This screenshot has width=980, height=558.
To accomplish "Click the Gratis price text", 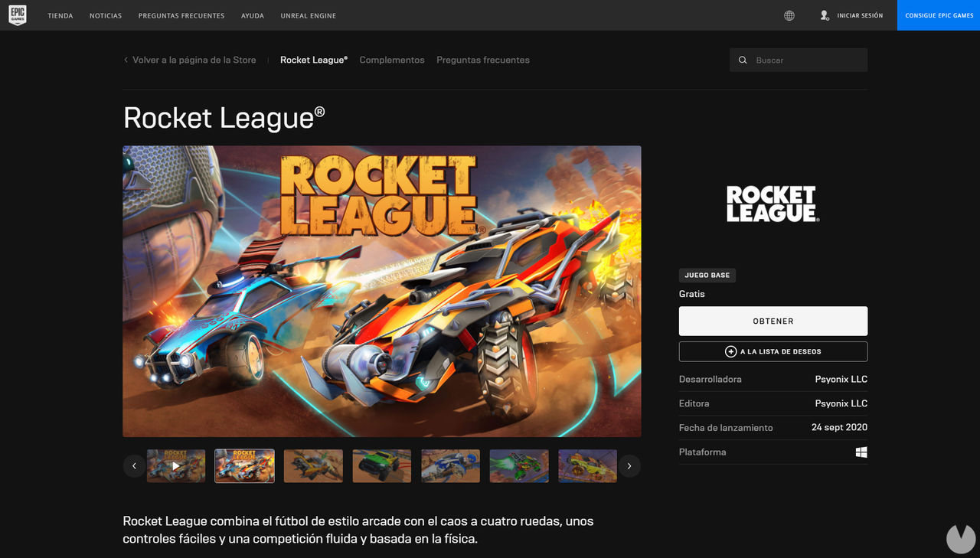I will (x=692, y=294).
